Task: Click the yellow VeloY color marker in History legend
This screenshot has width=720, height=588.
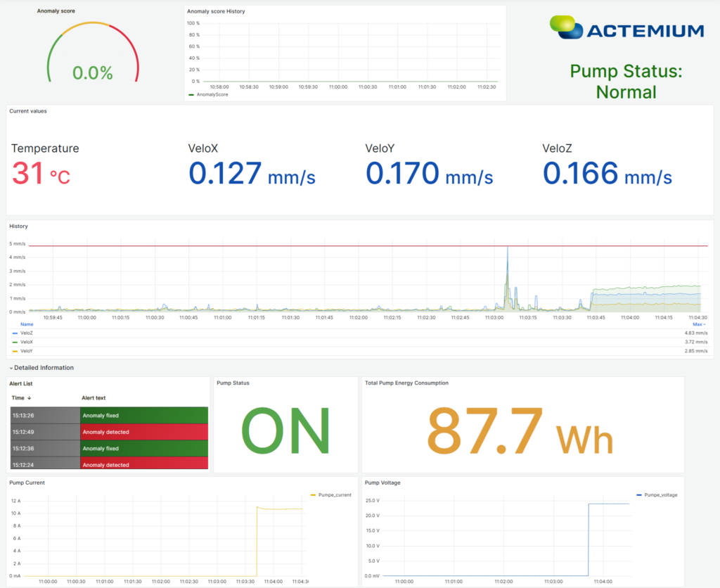Action: 14,350
